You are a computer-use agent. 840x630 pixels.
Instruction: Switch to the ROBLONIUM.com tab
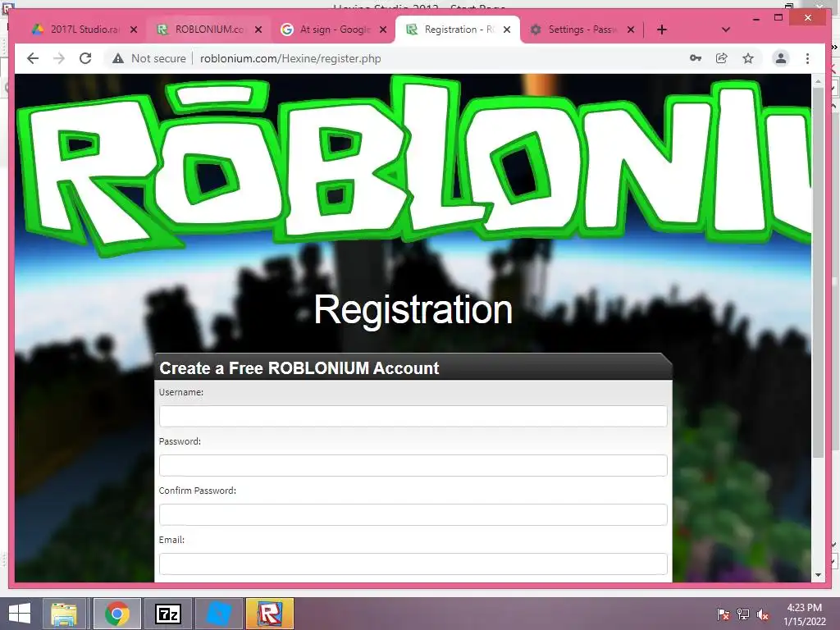(x=210, y=30)
